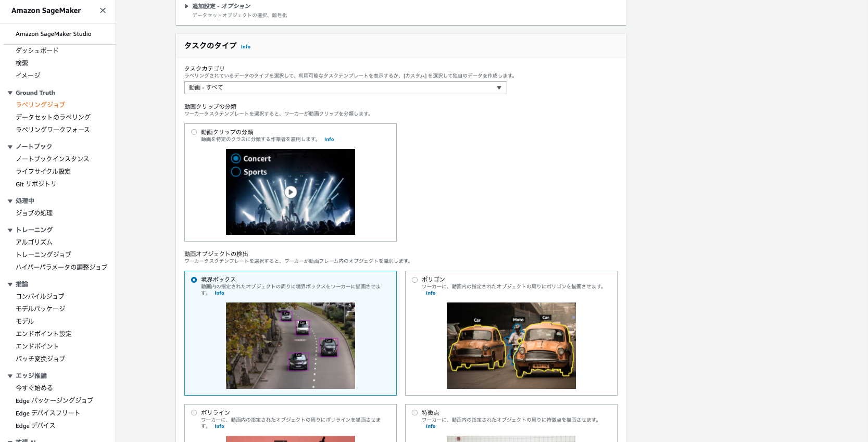Screen dimensions: 868x442
Task: Collapse the ノートブック sidebar group
Action: (x=10, y=147)
